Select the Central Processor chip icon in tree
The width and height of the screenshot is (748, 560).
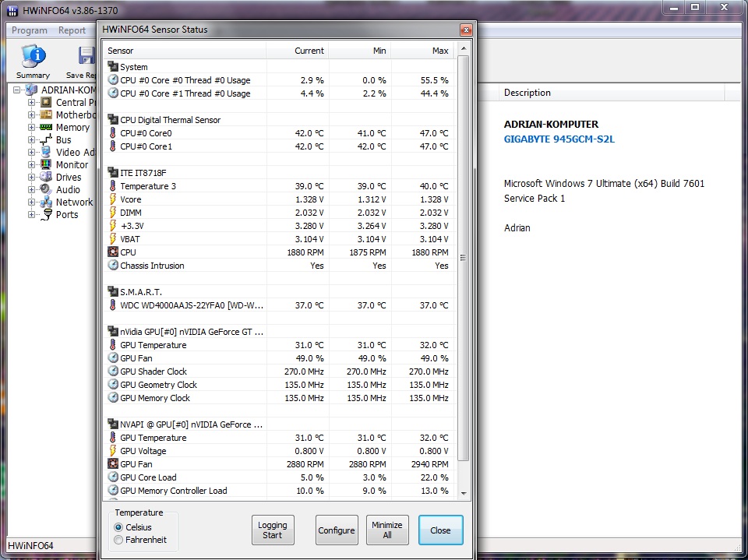point(46,102)
